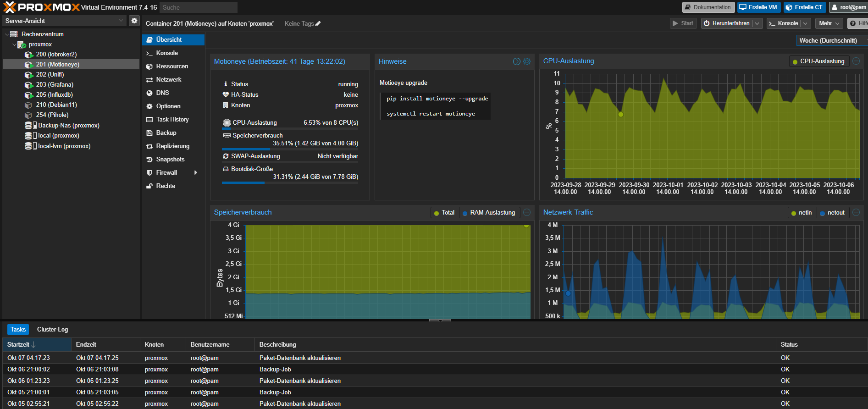Open the Task History menu item
Viewport: 868px width, 409px height.
click(172, 120)
